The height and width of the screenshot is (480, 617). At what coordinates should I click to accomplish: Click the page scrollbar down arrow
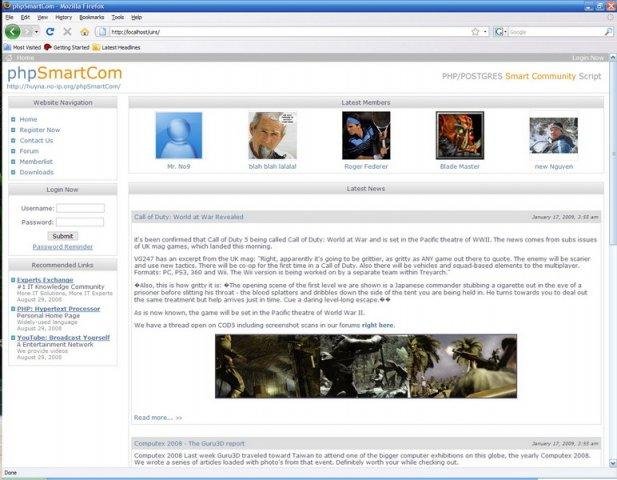pyautogui.click(x=612, y=463)
